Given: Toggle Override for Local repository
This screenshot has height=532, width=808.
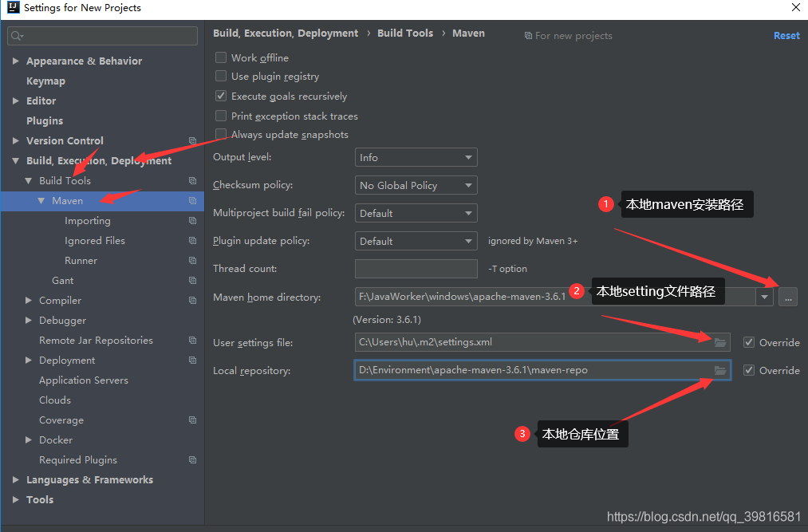Looking at the screenshot, I should [x=749, y=370].
